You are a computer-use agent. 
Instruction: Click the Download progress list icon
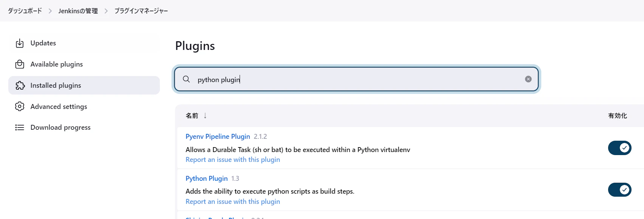tap(20, 127)
